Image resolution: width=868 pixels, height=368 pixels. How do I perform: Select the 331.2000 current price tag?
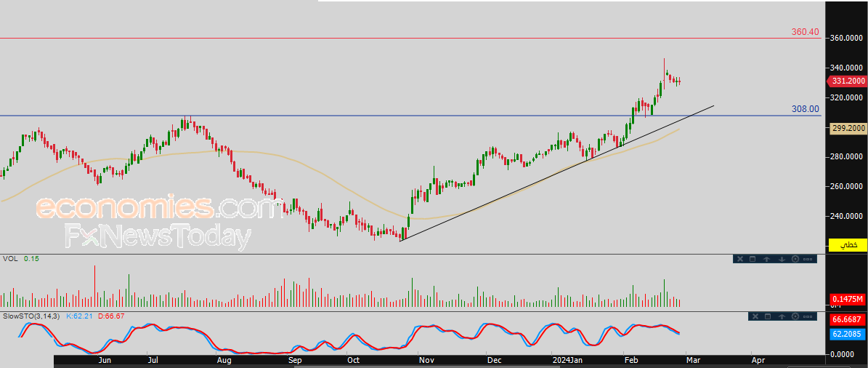848,81
